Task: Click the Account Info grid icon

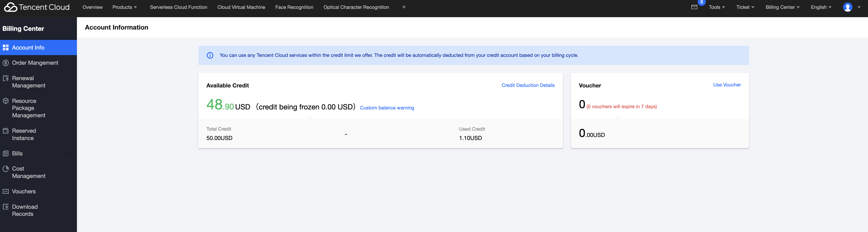Action: click(x=6, y=48)
